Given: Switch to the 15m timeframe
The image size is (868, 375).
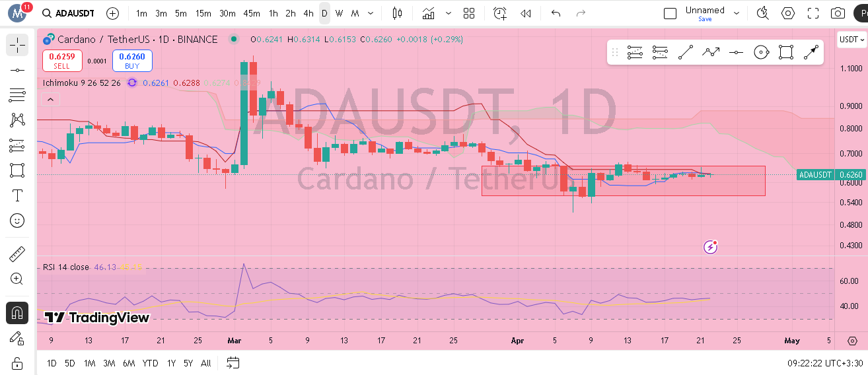Looking at the screenshot, I should [203, 13].
